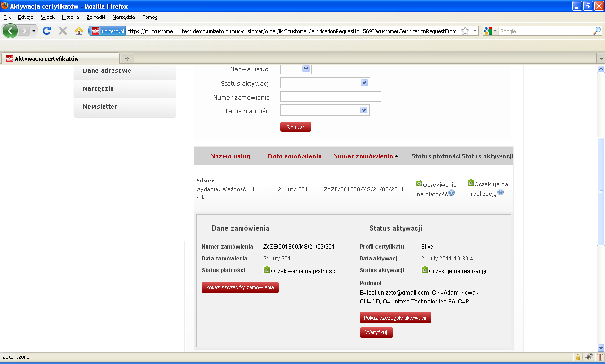Click the Status płatności column header
Image resolution: width=605 pixels, height=364 pixels.
pos(436,156)
